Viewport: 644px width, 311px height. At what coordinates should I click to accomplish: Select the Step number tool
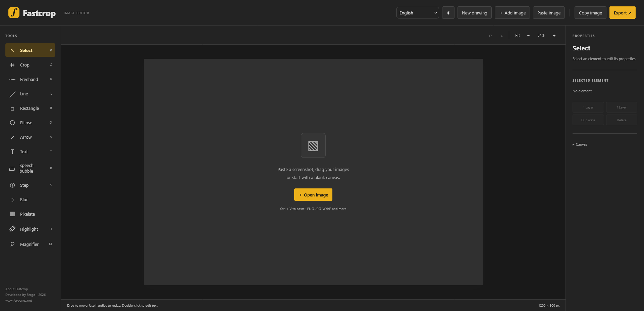tap(30, 185)
